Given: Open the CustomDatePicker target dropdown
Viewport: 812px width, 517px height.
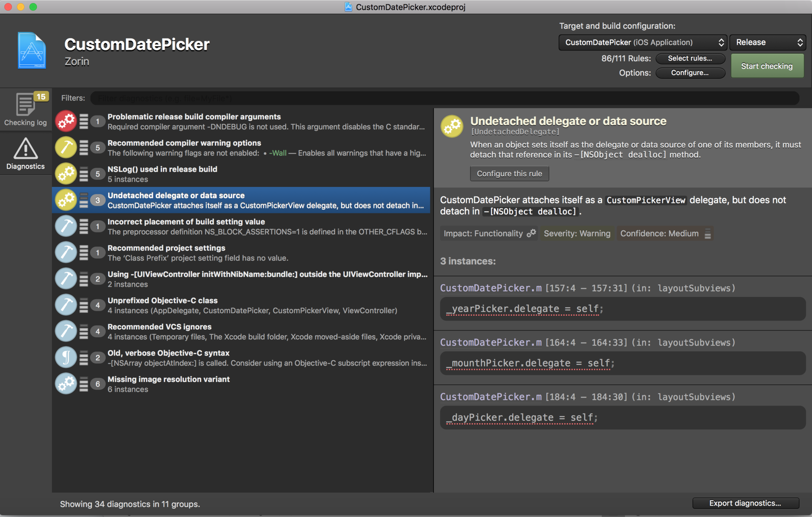Looking at the screenshot, I should pyautogui.click(x=642, y=42).
